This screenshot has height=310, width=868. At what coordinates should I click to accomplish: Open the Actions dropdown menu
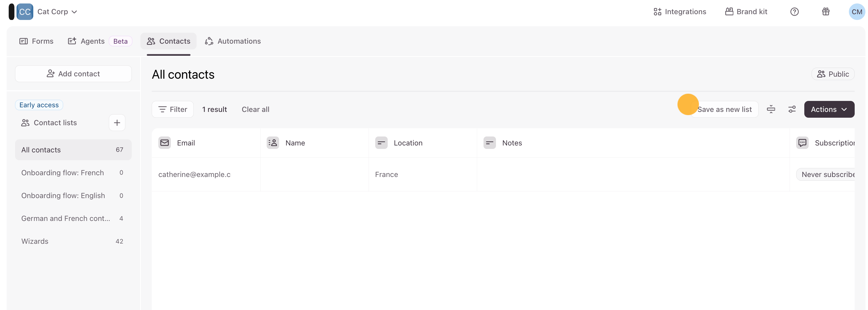pyautogui.click(x=829, y=109)
